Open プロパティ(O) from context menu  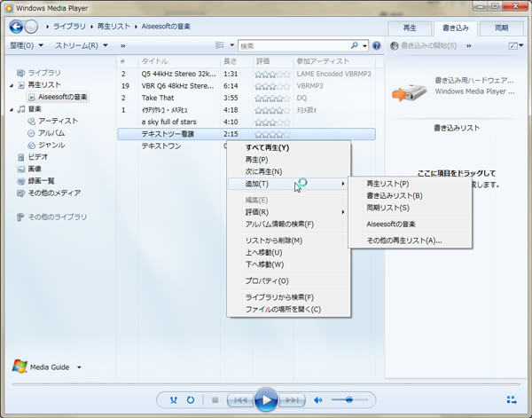[x=288, y=280]
